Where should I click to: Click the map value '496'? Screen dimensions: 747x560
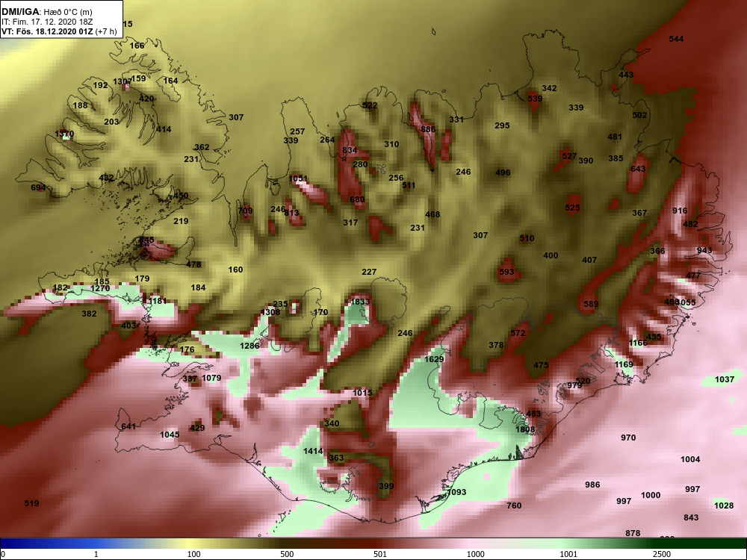(x=503, y=172)
